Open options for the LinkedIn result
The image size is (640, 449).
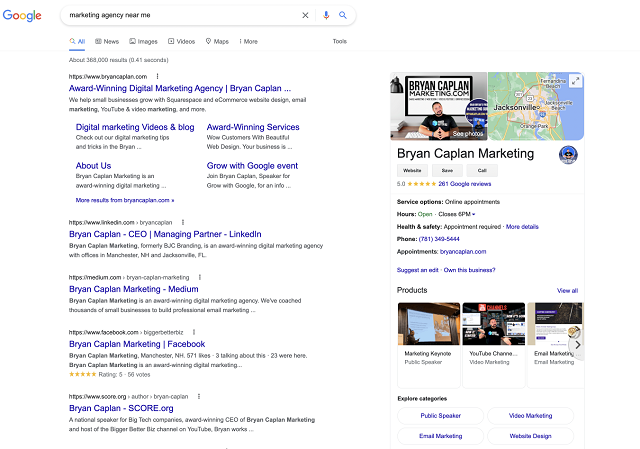183,222
